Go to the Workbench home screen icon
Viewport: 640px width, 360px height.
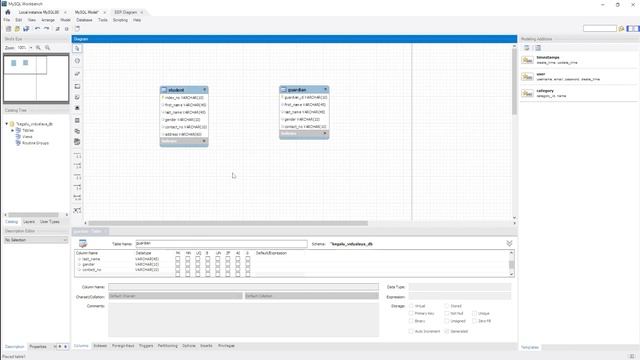[7, 12]
